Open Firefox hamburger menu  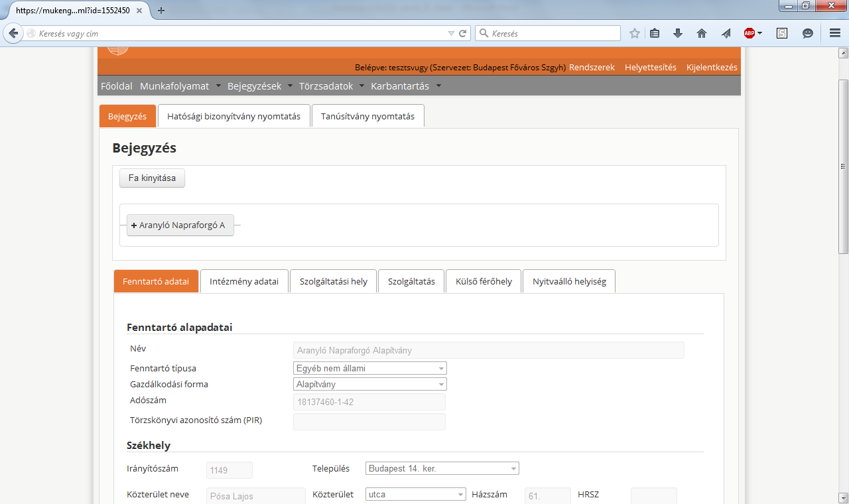(835, 33)
